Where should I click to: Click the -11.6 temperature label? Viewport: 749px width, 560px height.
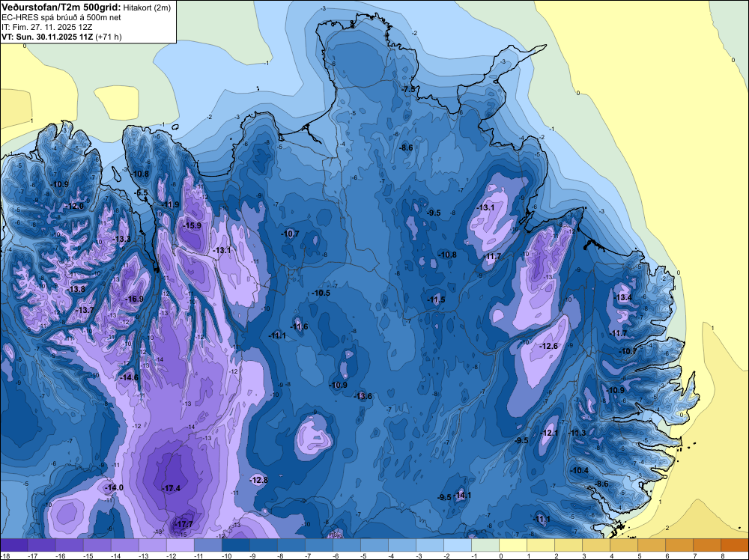point(299,326)
